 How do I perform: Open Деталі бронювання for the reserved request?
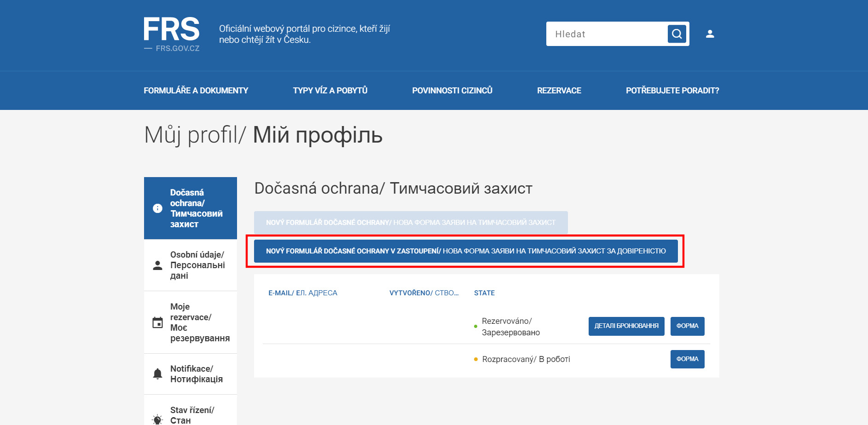pos(626,326)
